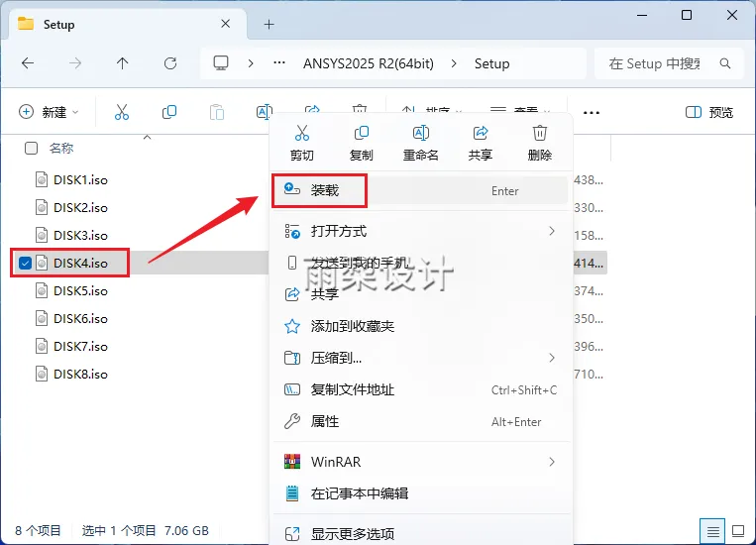This screenshot has width=756, height=545.
Task: Choose 复制文件地址 (Copy as path)
Action: click(x=420, y=389)
